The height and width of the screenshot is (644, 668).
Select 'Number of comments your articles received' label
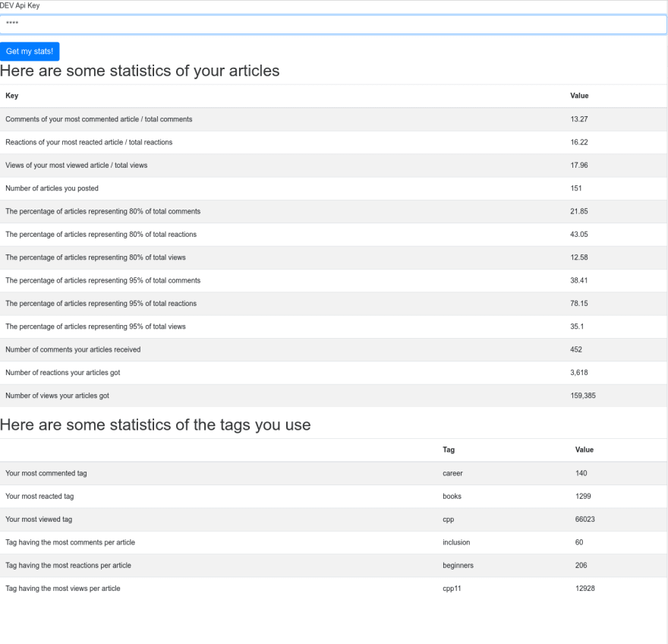(73, 349)
